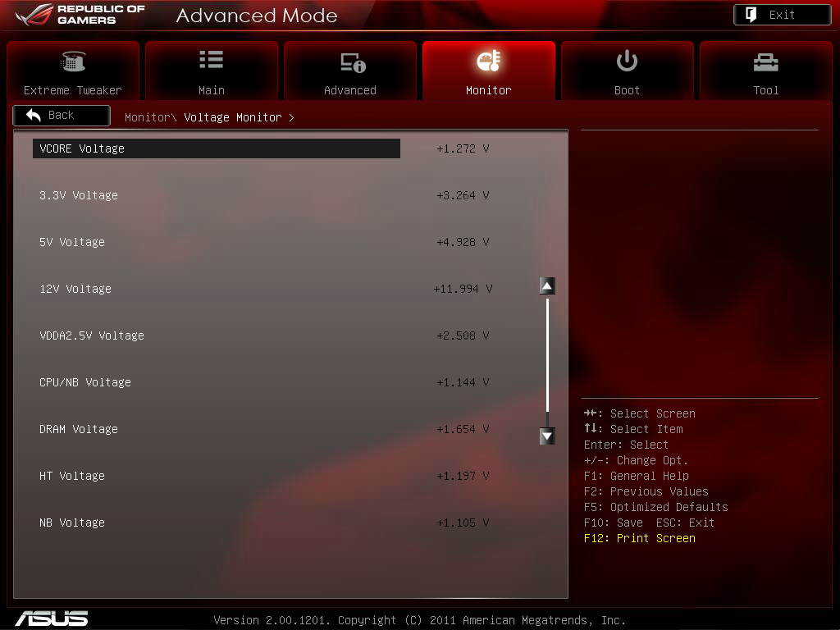Click the scrollbar down arrow
The height and width of the screenshot is (630, 840).
point(547,436)
